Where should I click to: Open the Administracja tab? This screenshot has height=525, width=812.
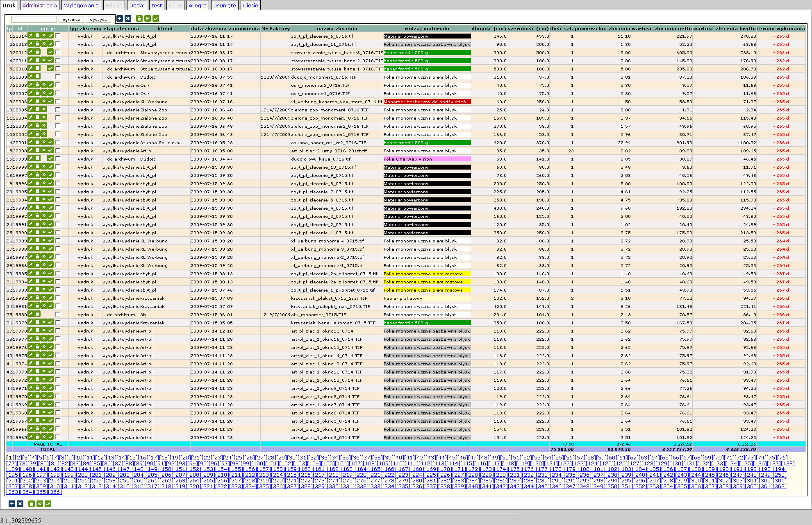pos(39,5)
